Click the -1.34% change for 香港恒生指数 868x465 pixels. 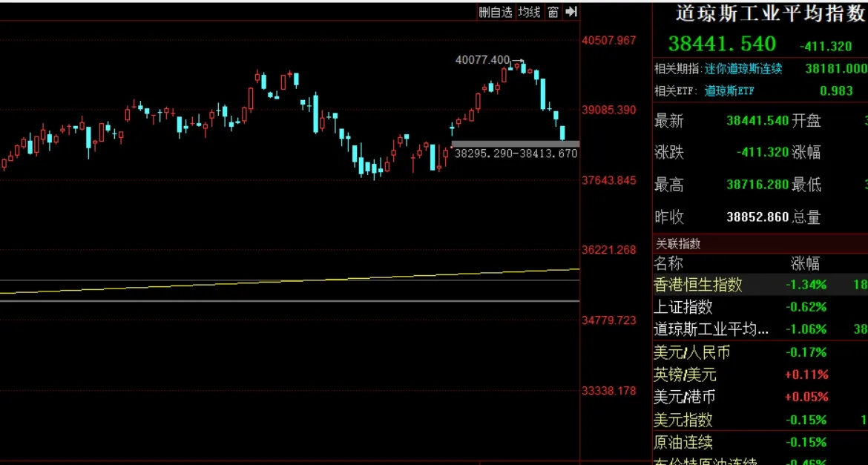806,285
